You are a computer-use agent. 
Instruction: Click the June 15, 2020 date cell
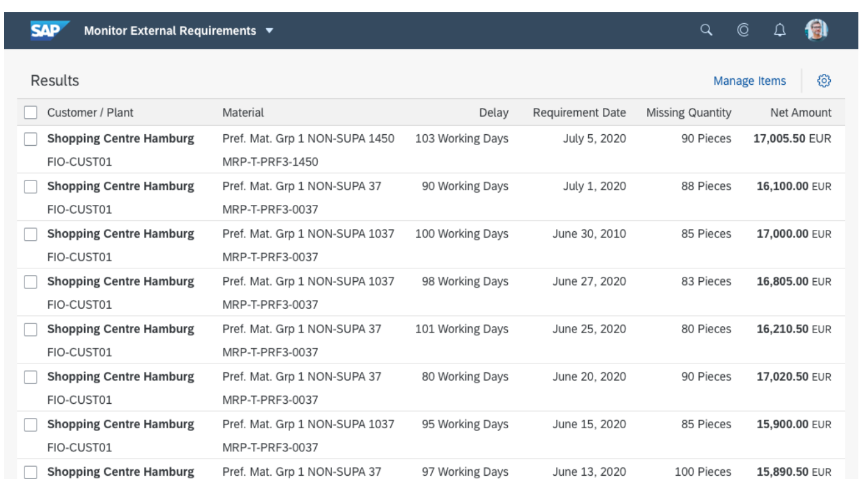click(589, 423)
